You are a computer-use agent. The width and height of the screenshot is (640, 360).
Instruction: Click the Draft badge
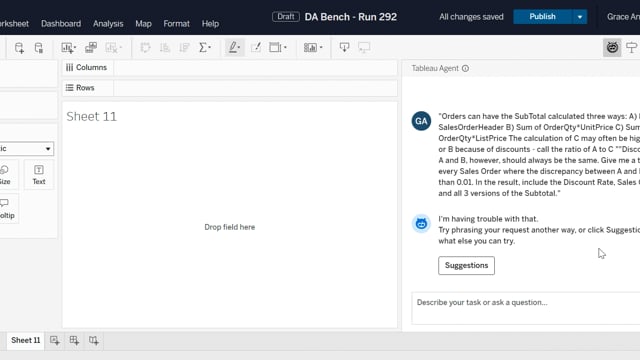286,17
